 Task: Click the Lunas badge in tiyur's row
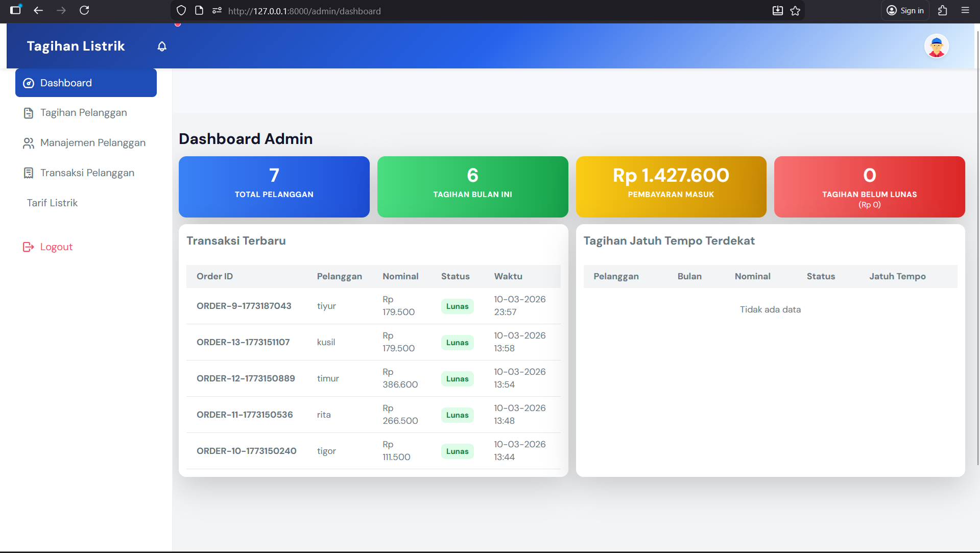tap(458, 306)
